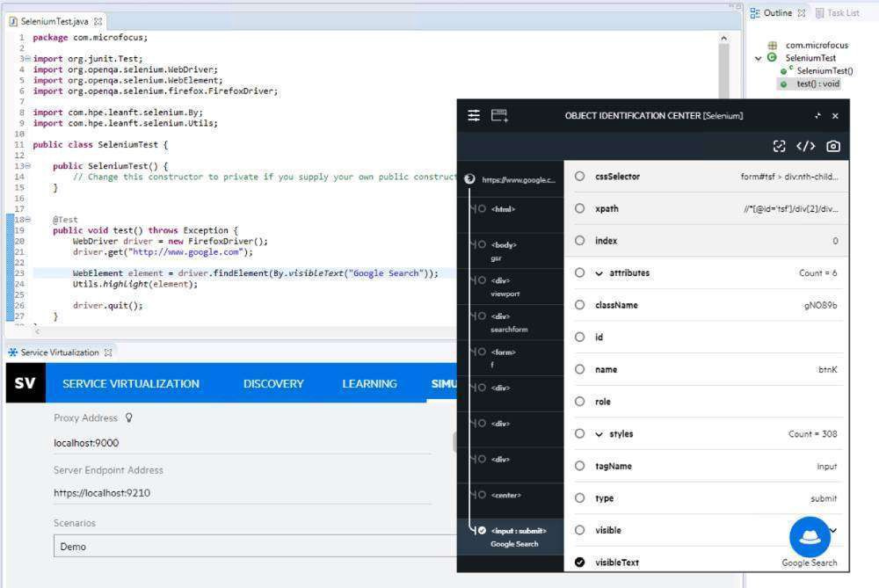Click the Service Virtualization view snowflake icon
The width and height of the screenshot is (879, 588).
12,352
